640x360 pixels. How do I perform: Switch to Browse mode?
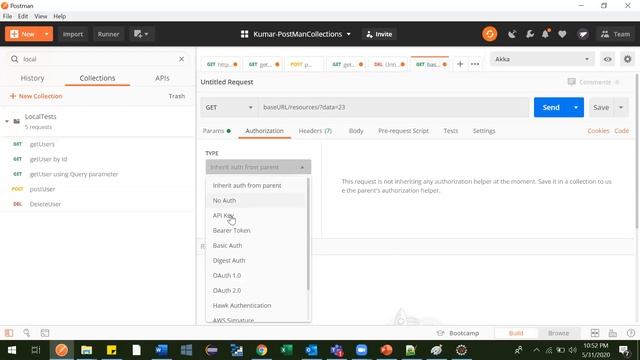pos(558,333)
